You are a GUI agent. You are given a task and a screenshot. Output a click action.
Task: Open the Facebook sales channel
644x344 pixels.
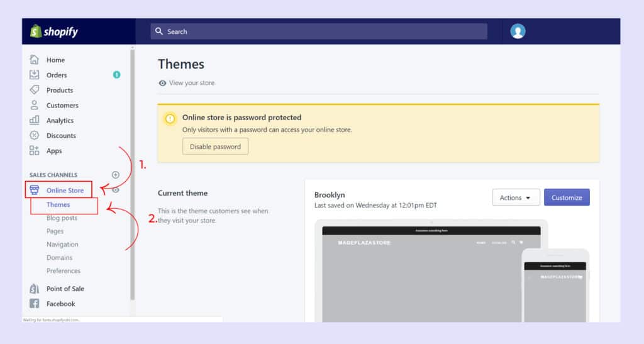(x=61, y=304)
